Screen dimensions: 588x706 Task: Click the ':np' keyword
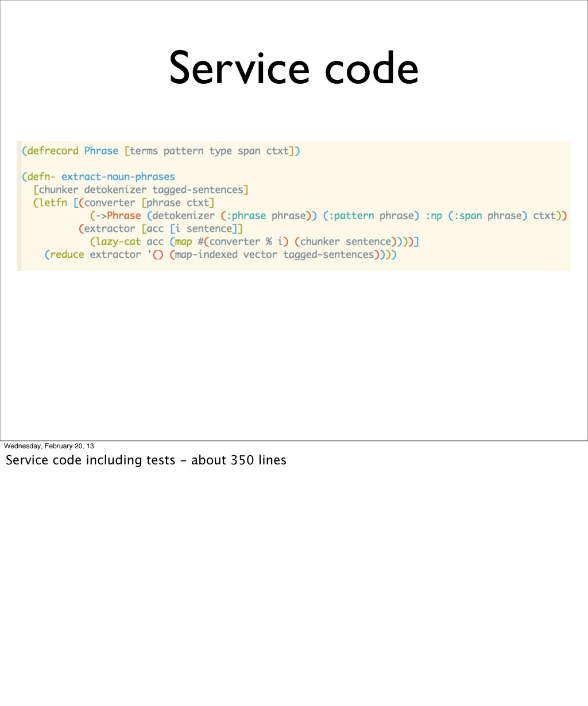(x=434, y=216)
